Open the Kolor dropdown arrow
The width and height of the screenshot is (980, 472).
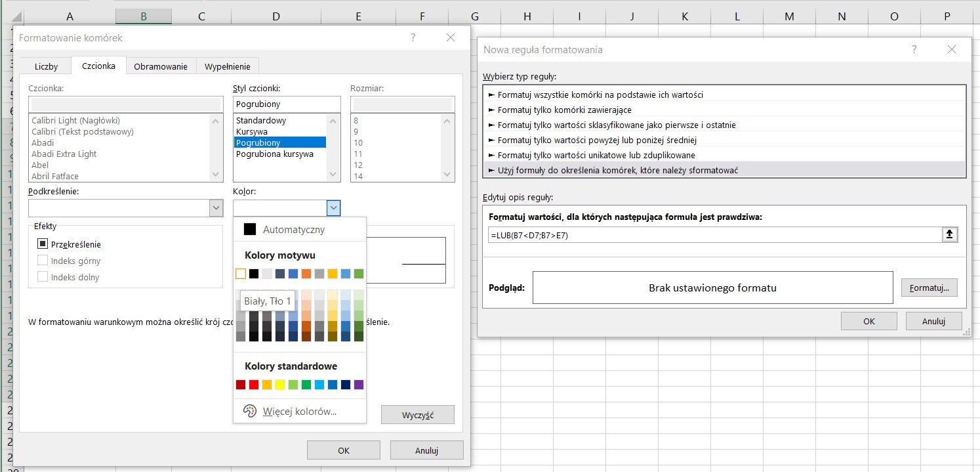point(333,208)
